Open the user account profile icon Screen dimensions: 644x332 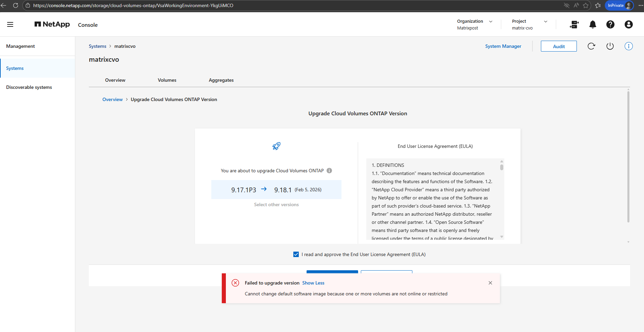(x=628, y=24)
